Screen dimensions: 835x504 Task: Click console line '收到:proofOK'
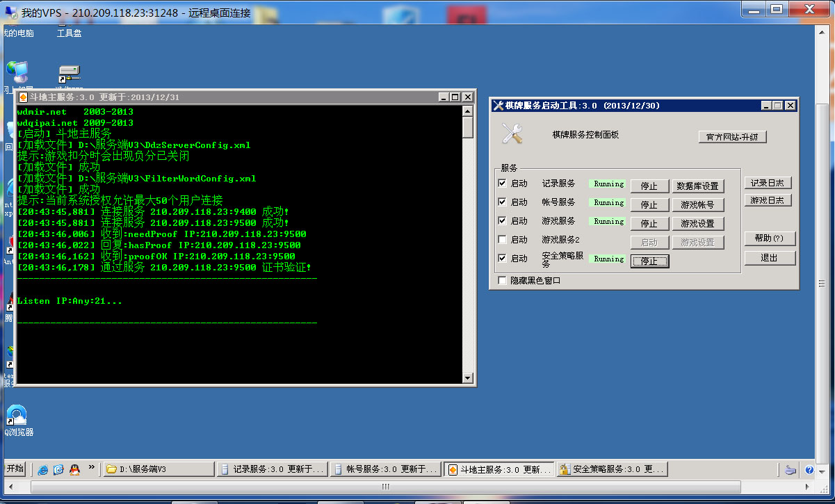156,257
